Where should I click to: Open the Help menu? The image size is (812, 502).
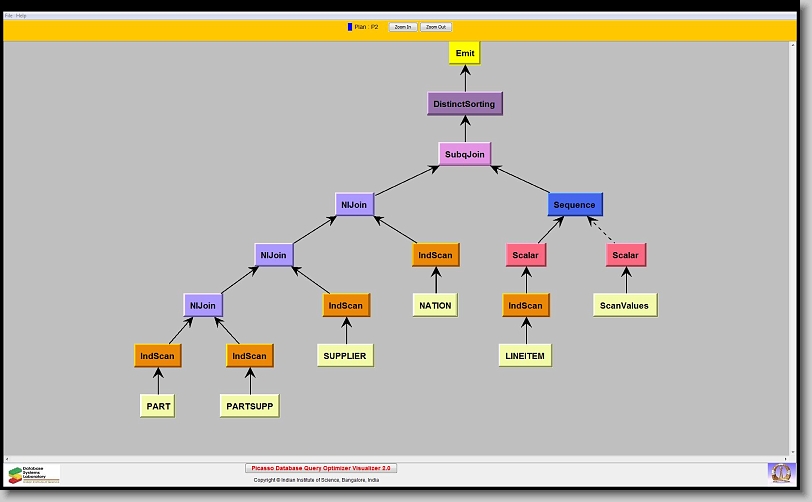point(22,16)
